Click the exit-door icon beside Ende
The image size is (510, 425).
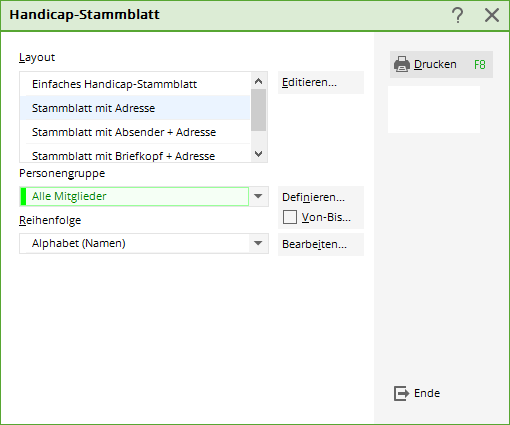coord(401,393)
